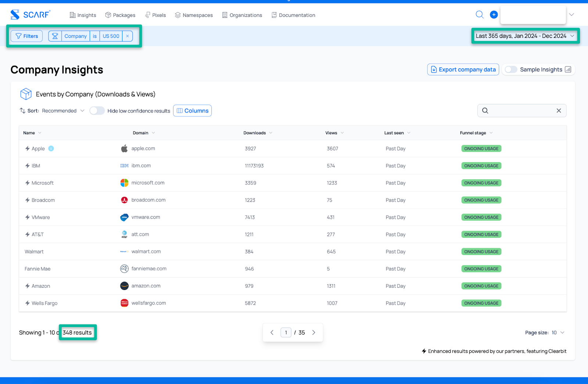Change Page size dropdown
The width and height of the screenshot is (588, 384).
(557, 333)
